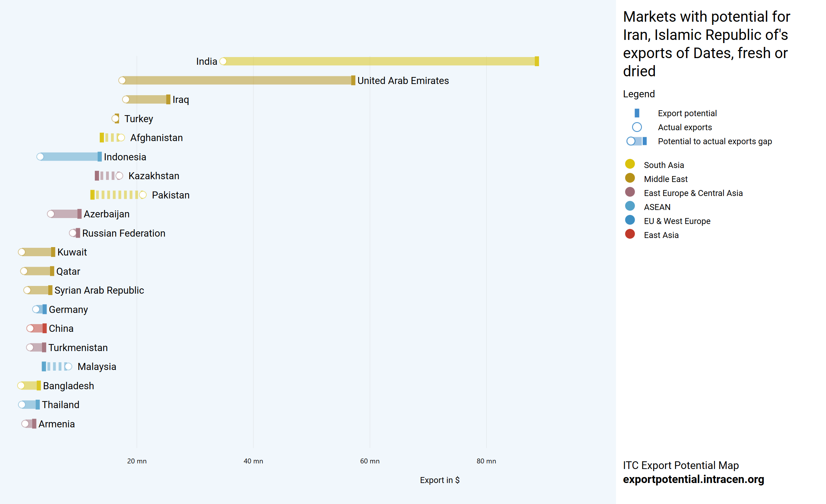Click the Middle East legend color dot

coord(630,178)
